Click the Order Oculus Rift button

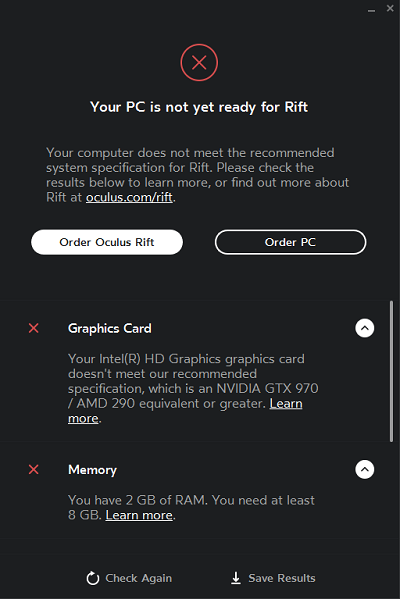pos(107,242)
